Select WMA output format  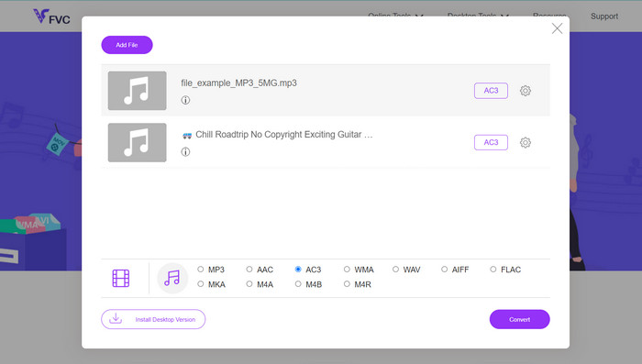pos(347,269)
